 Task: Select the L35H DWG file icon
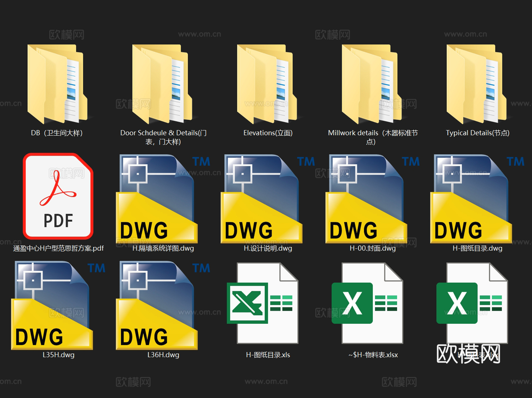52,306
